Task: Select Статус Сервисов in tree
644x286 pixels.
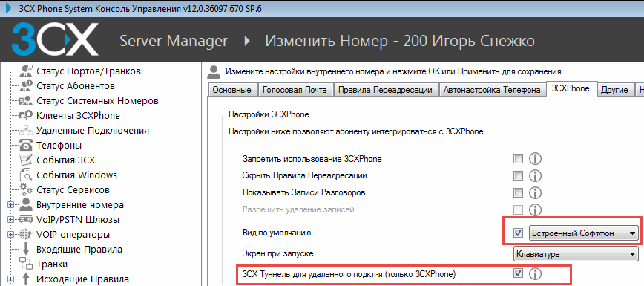Action: coord(73,189)
